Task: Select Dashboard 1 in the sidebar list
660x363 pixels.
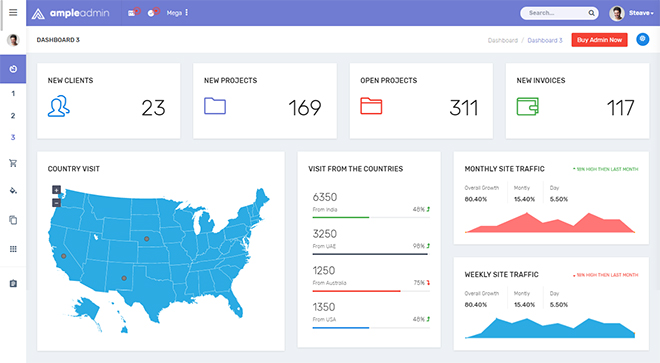Action: click(13, 93)
